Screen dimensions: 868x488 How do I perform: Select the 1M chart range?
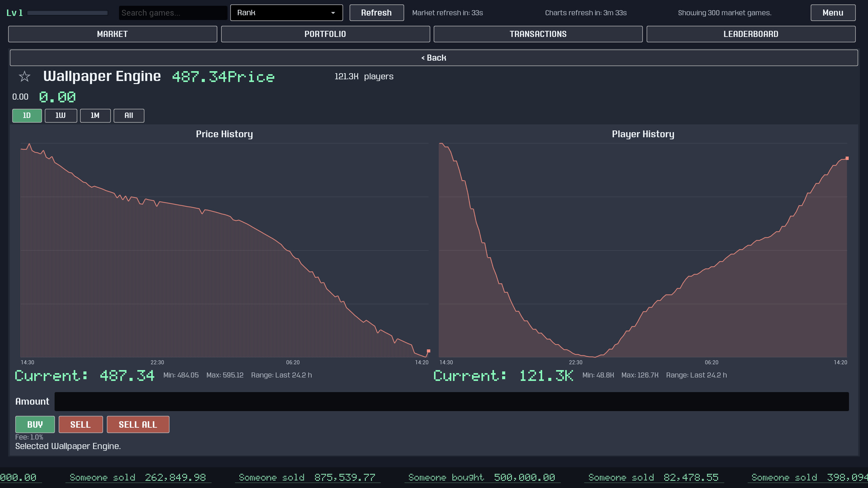(x=95, y=116)
